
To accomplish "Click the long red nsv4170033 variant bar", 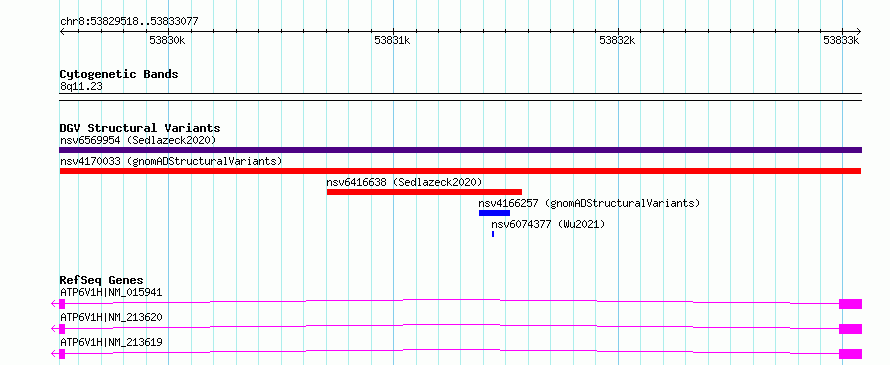I will (x=460, y=171).
